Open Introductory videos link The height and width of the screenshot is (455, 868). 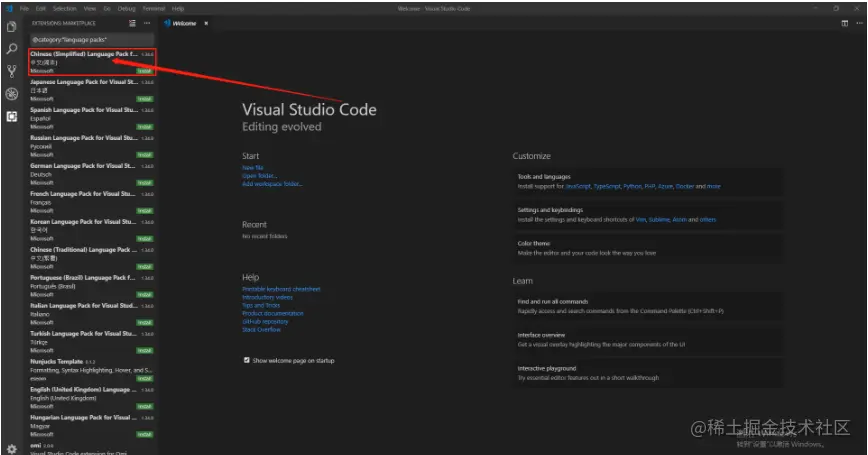pyautogui.click(x=267, y=297)
